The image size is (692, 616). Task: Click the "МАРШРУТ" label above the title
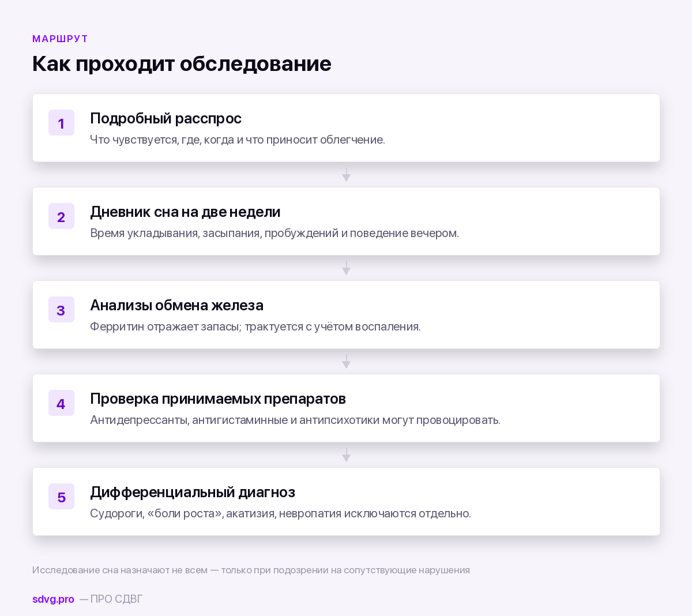point(60,39)
